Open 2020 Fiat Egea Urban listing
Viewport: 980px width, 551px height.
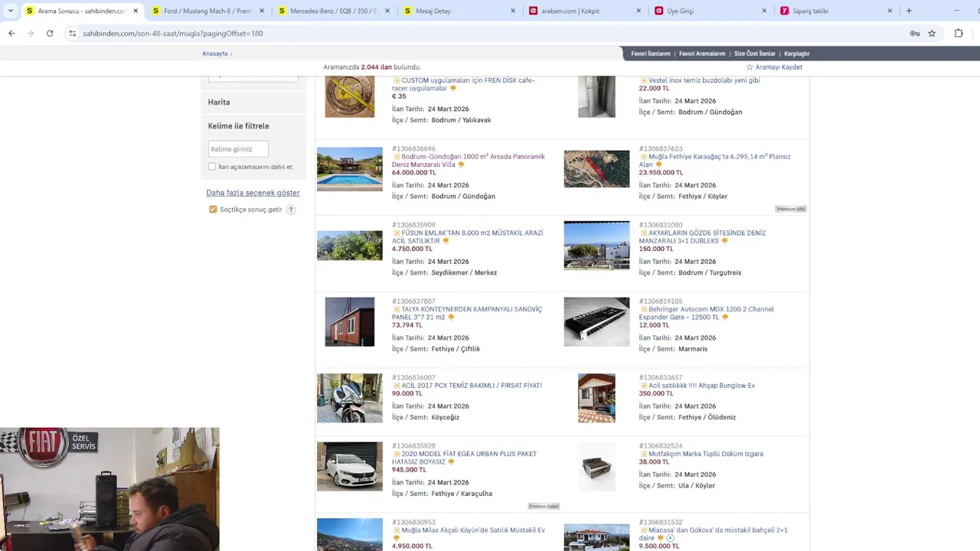[465, 458]
